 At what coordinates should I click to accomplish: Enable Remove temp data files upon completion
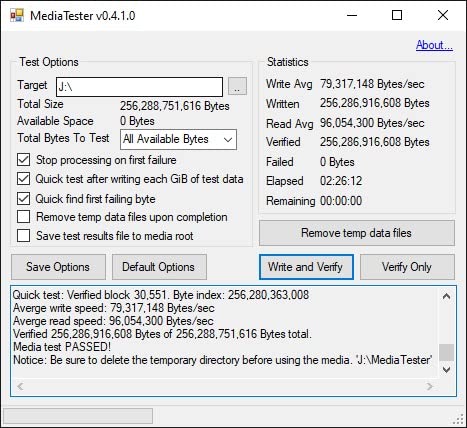click(23, 217)
